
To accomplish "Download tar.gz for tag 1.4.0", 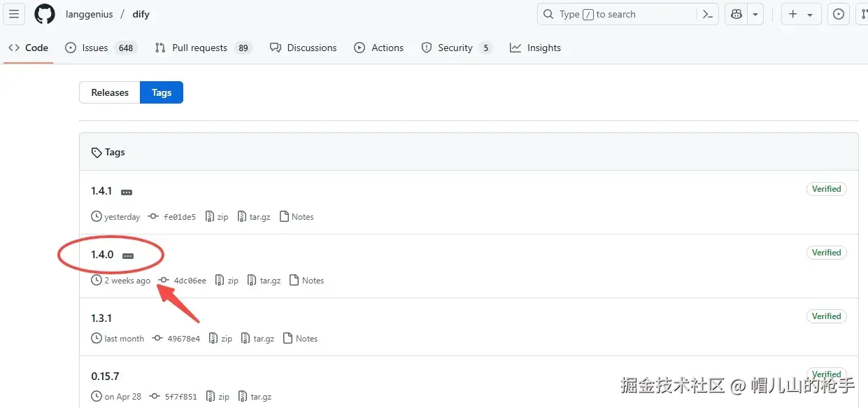I will pos(264,281).
